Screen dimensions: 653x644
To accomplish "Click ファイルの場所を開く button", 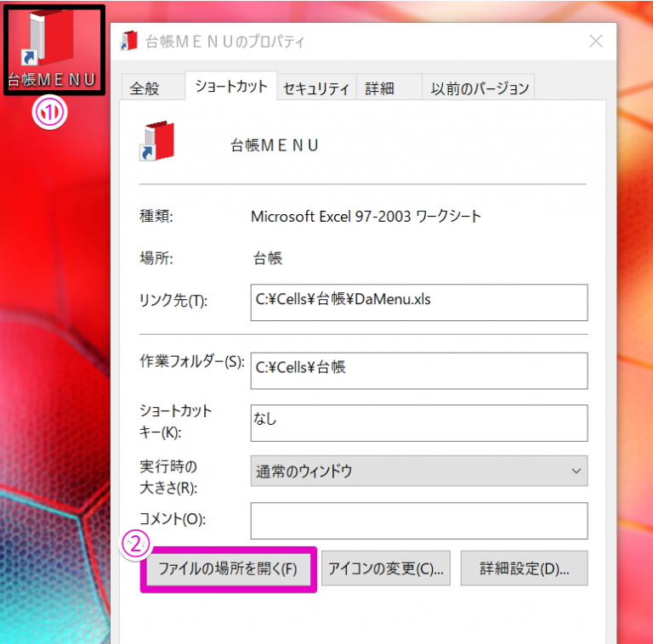I will tap(228, 568).
